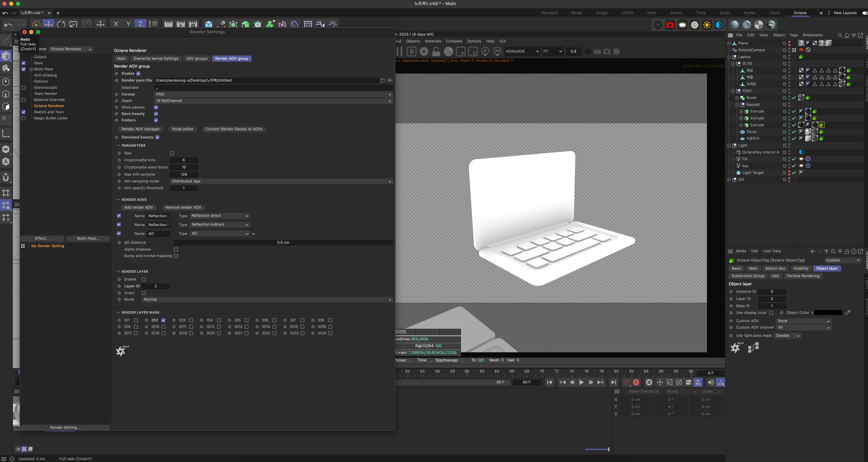Viewport: 868px width, 462px height.
Task: Click Octane clay mode sphere icon
Action: (x=448, y=52)
